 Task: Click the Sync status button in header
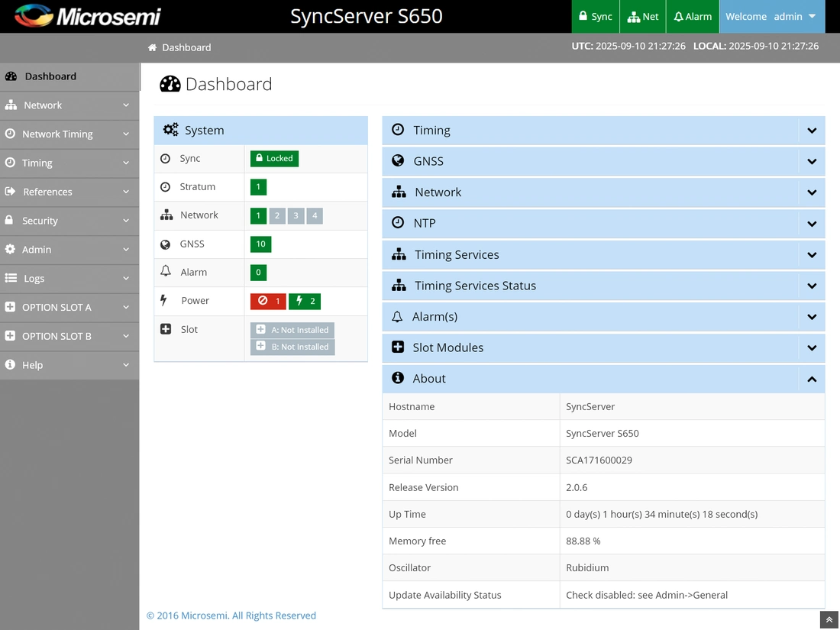coord(595,17)
